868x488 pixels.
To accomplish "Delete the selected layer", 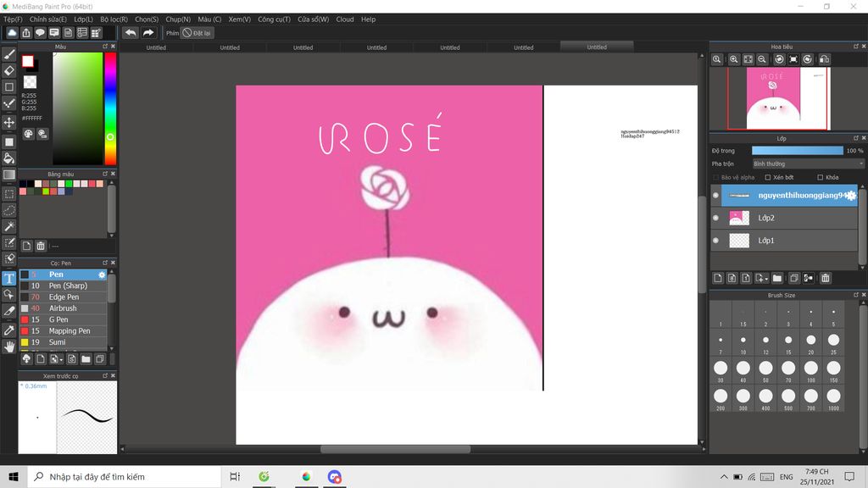I will (x=826, y=278).
